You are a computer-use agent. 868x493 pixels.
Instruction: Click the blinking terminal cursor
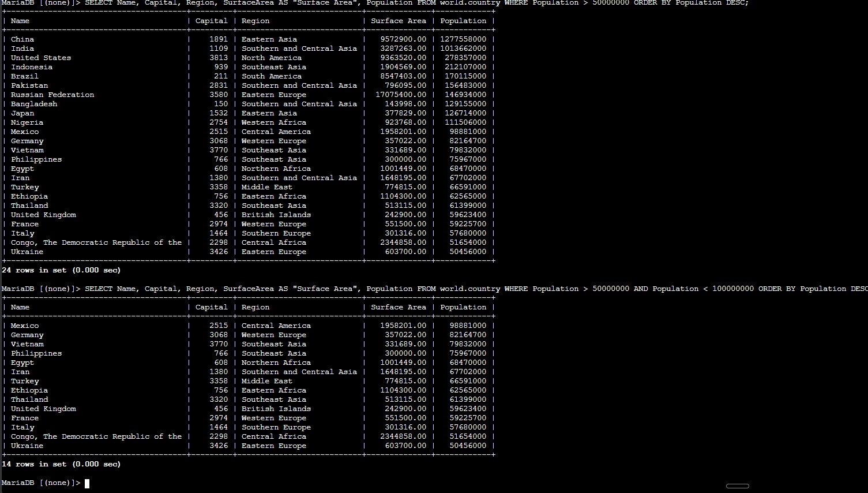[87, 483]
